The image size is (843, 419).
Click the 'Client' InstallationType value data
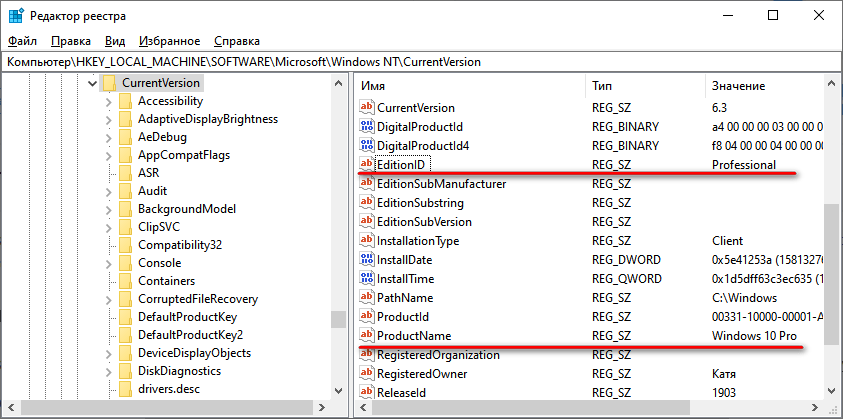click(x=727, y=241)
